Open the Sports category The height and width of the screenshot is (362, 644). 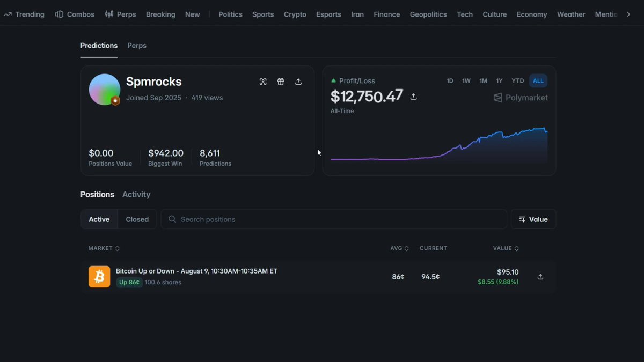(263, 14)
